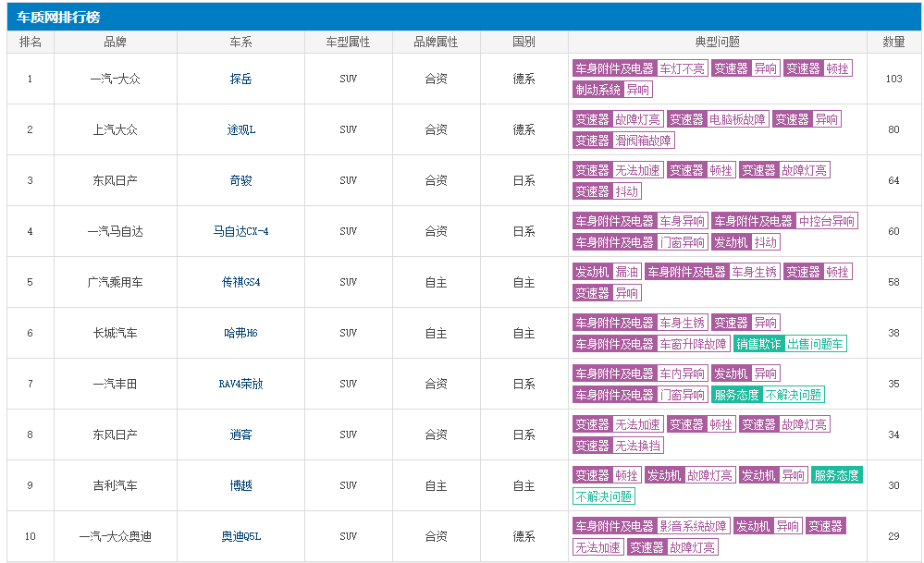Screen dimensions: 924x563
Task: Open the 马自达CX-4 series link
Action: (x=240, y=231)
